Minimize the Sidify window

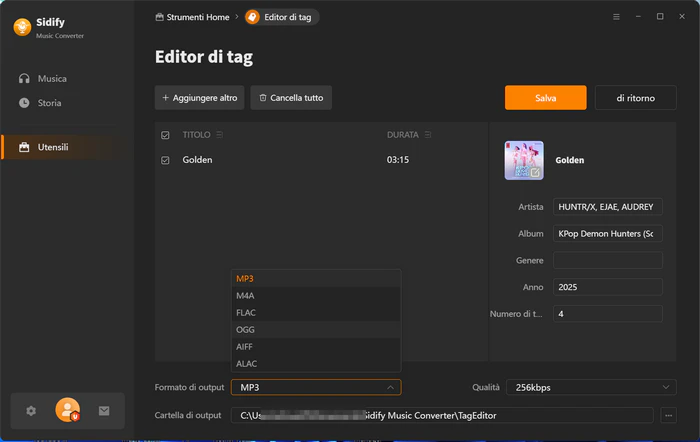coord(638,17)
